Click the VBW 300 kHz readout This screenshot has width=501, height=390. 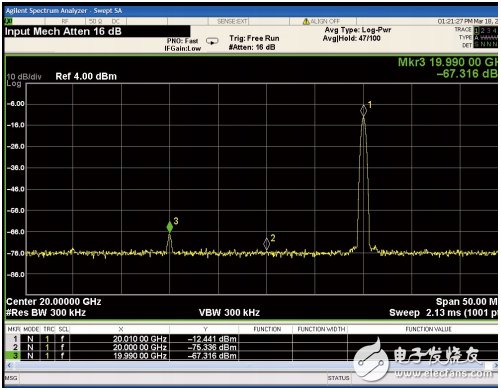229,313
